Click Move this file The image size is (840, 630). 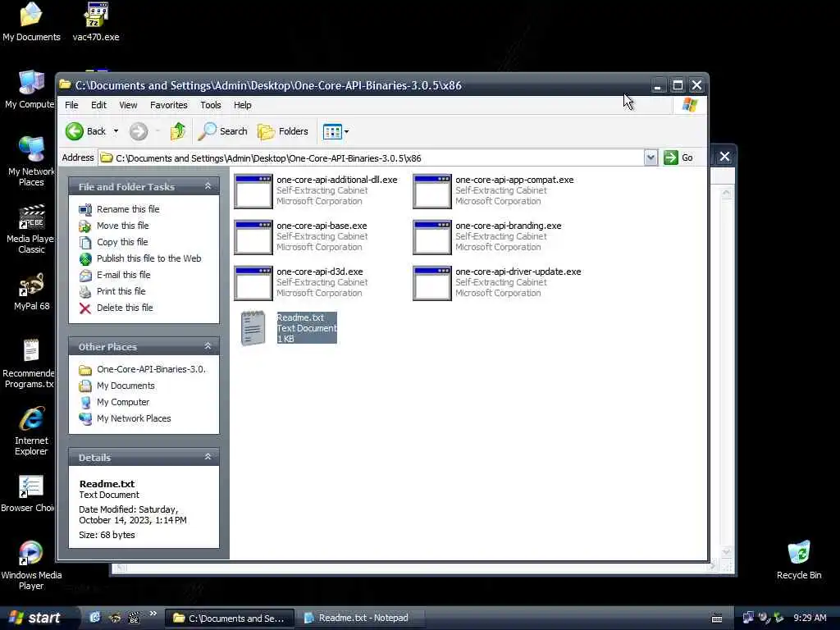(113, 226)
